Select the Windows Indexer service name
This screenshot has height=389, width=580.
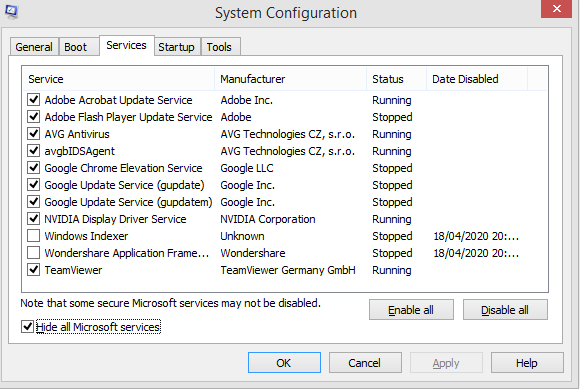(86, 236)
